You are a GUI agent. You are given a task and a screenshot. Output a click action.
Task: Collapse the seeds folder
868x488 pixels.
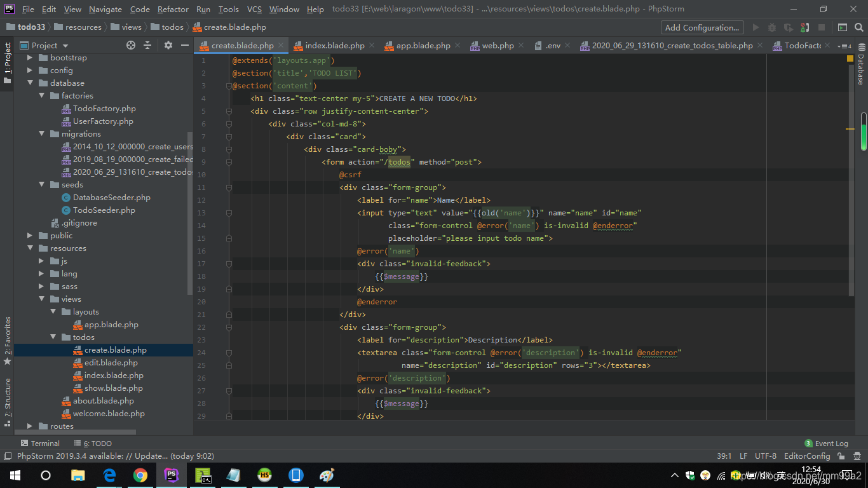[41, 185]
